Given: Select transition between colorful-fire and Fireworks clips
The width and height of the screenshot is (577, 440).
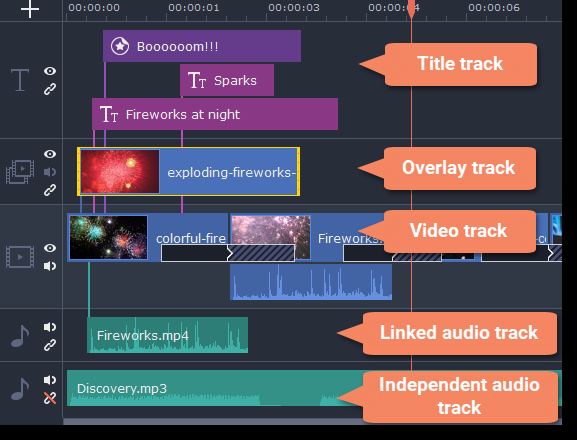Looking at the screenshot, I should coord(228,253).
